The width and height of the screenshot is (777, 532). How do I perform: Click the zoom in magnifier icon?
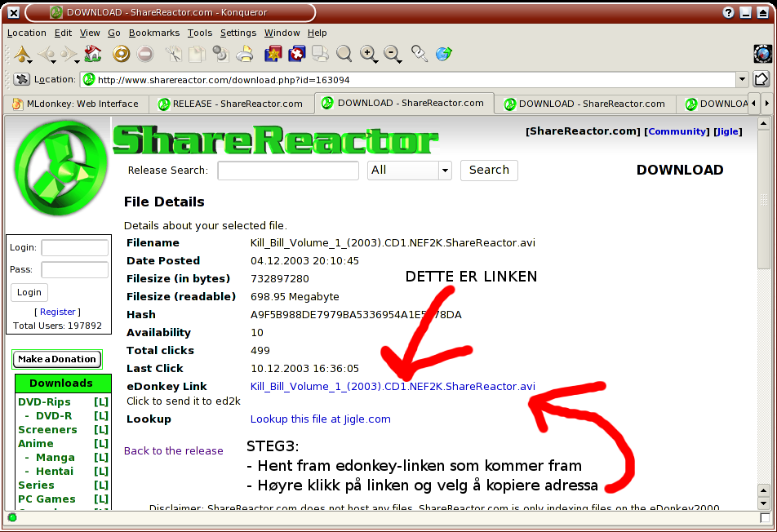pyautogui.click(x=369, y=55)
